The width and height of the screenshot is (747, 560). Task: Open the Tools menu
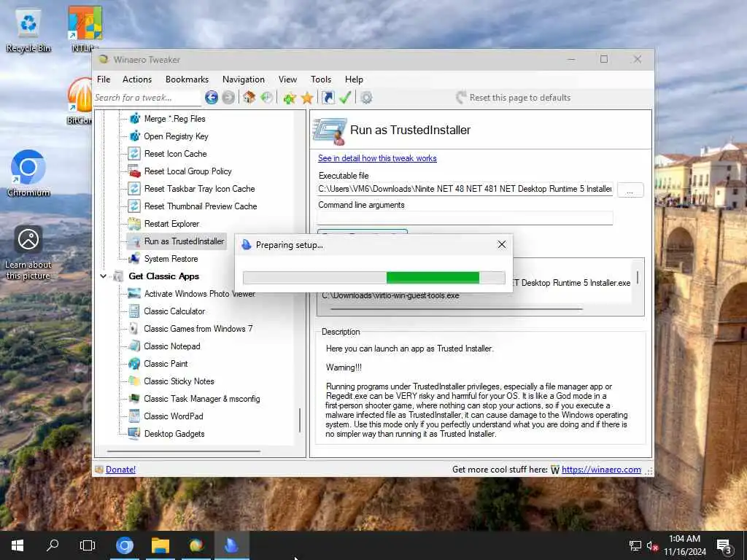321,79
